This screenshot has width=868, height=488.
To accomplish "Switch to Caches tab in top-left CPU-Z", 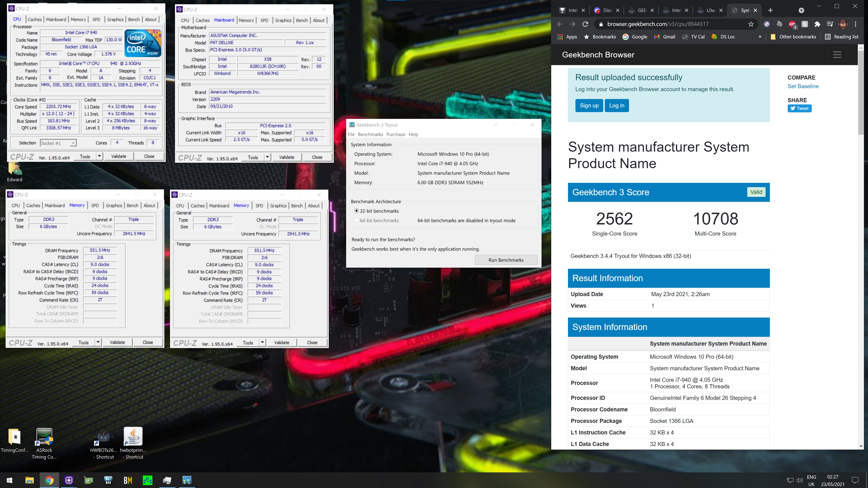I will click(34, 19).
